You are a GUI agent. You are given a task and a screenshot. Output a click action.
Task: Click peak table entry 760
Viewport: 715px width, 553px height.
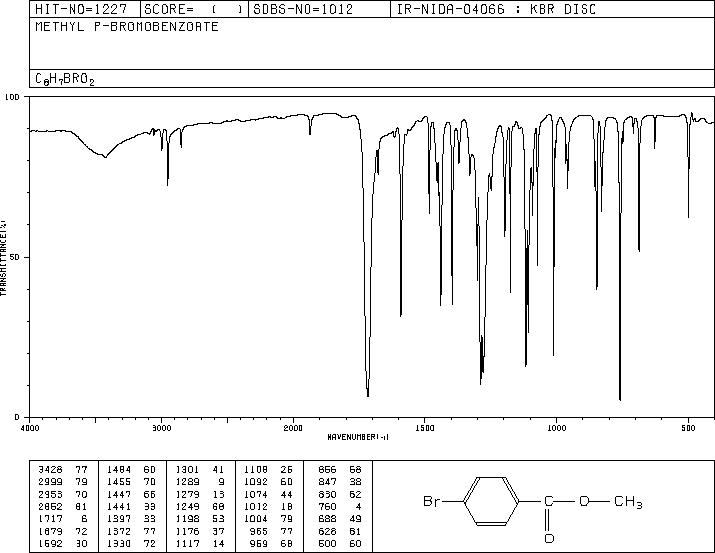327,506
